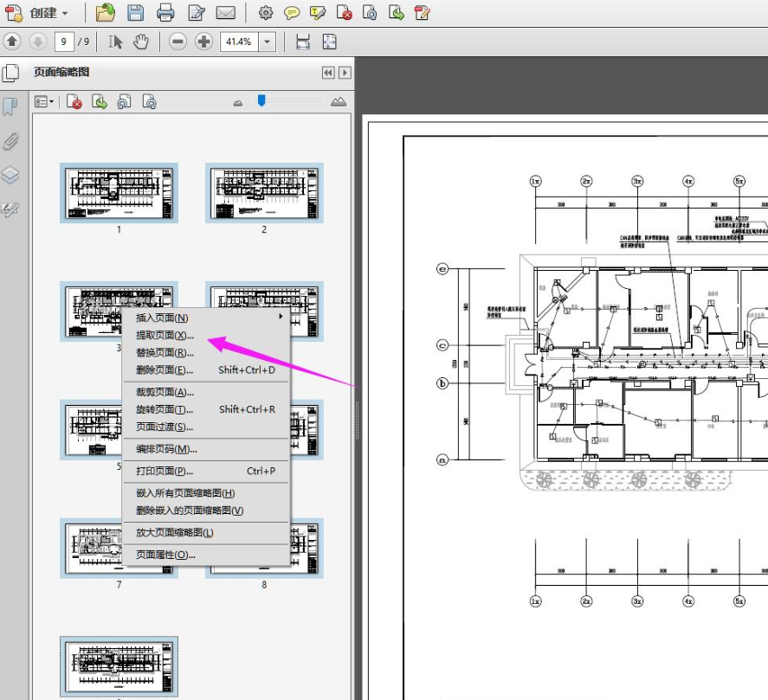Click rotate counterclockwise icon in thumbnail panel
This screenshot has height=700, width=768.
pyautogui.click(x=125, y=102)
